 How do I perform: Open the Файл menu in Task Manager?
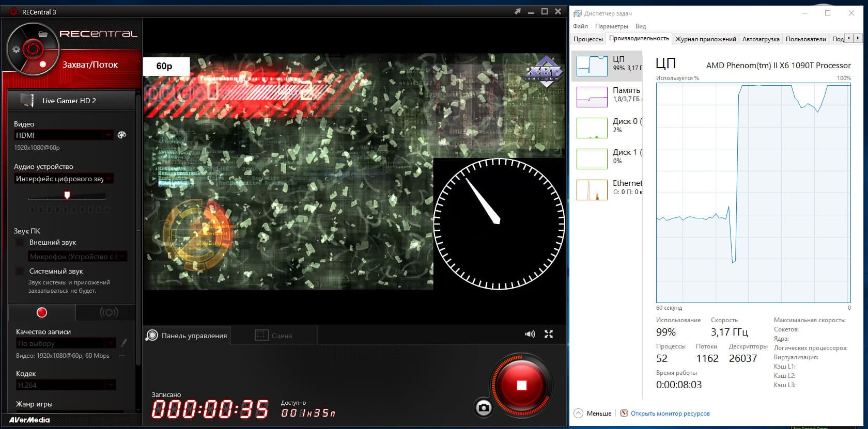click(x=580, y=26)
